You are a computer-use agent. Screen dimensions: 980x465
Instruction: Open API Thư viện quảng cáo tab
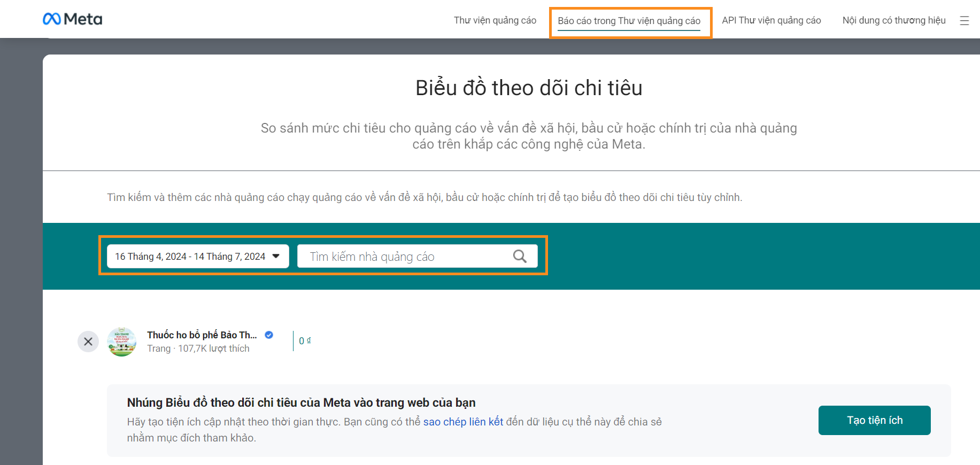771,20
